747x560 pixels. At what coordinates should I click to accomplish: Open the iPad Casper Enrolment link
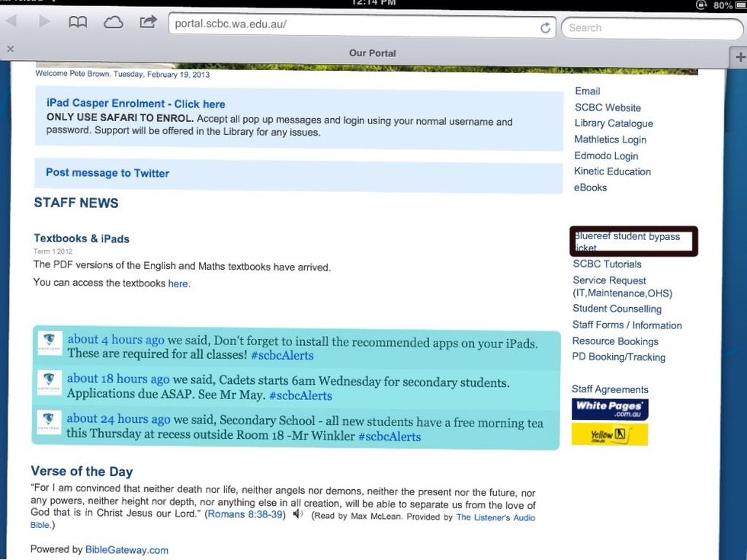[136, 104]
